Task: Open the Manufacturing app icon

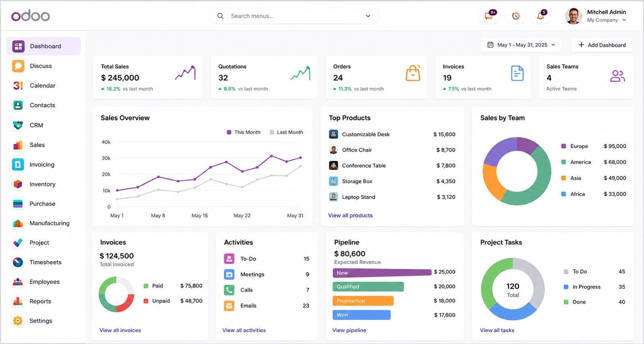Action: (18, 223)
